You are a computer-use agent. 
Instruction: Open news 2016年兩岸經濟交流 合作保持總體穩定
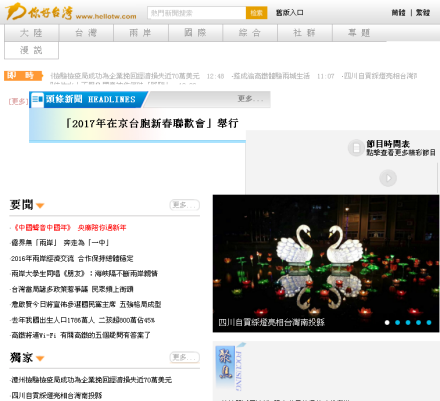(72, 258)
